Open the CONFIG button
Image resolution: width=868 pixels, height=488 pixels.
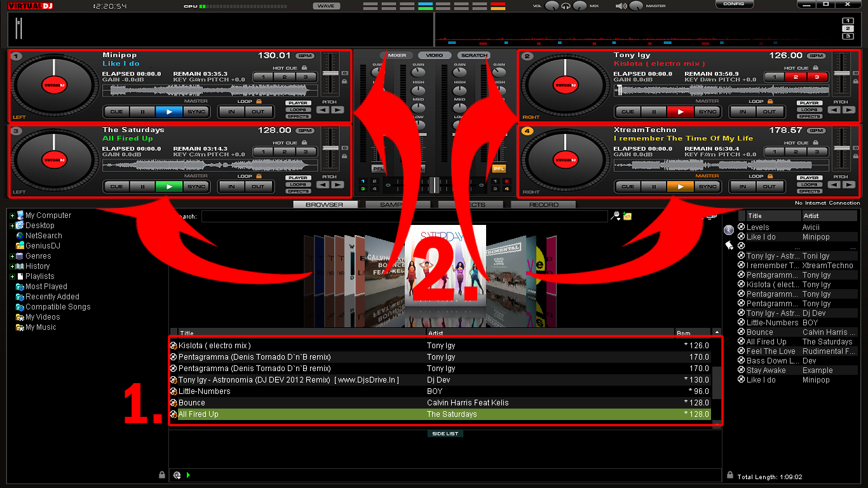734,4
